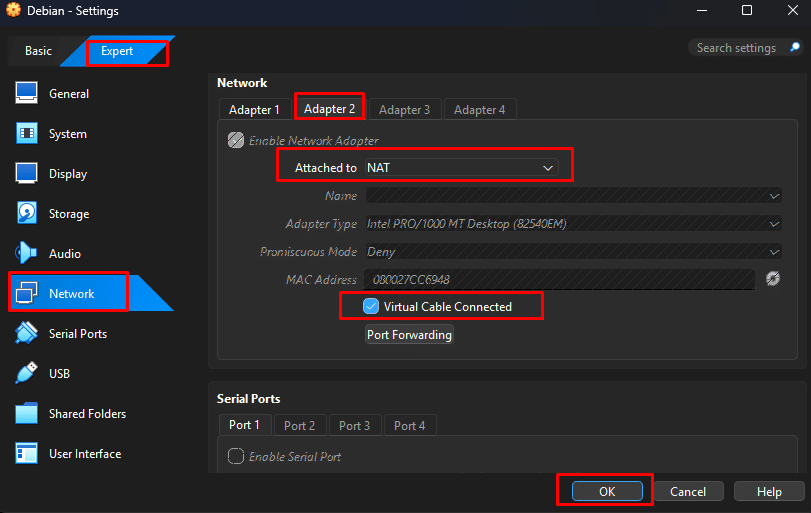The width and height of the screenshot is (811, 513).
Task: Open the Serial Ports connector icon
Action: [x=26, y=333]
